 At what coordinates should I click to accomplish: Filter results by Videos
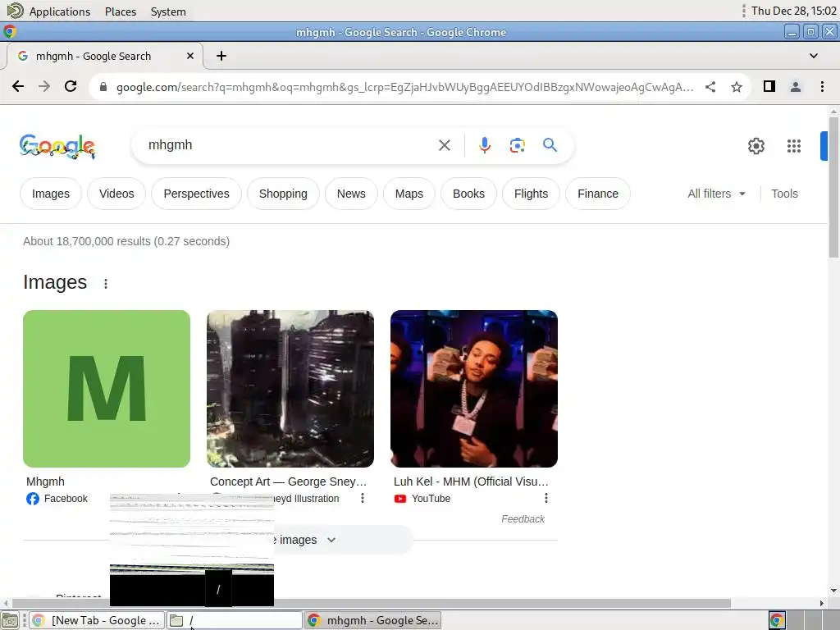[x=116, y=194]
